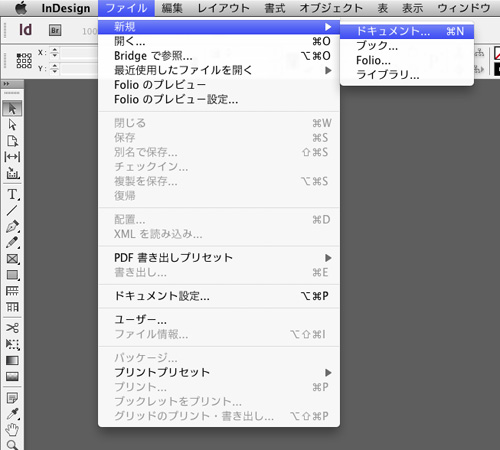500x450 pixels.
Task: Select the Selection tool (black arrow)
Action: coord(12,108)
